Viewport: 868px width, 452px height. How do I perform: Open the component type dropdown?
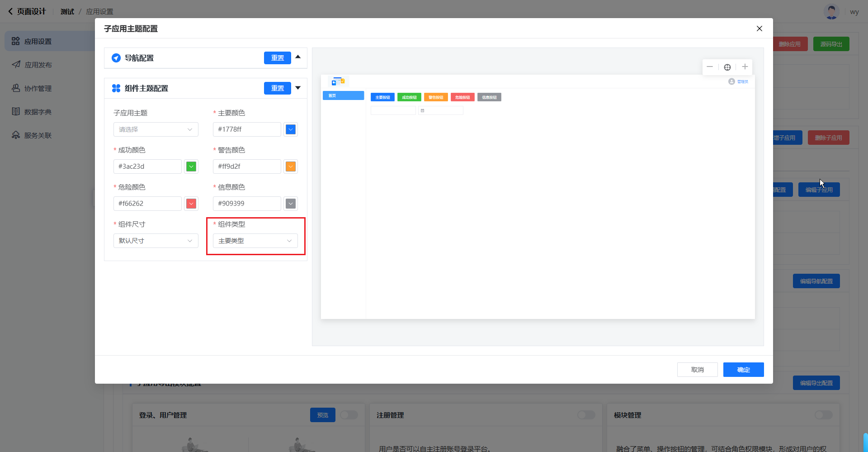tap(255, 241)
